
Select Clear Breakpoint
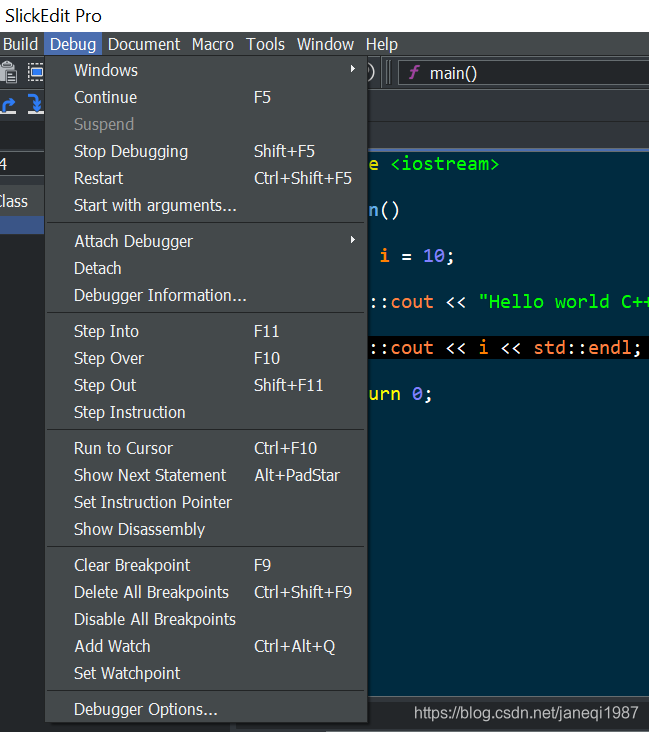[x=205, y=566]
